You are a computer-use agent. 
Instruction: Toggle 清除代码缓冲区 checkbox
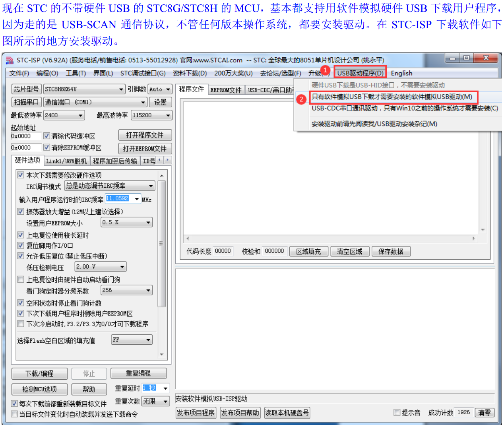(x=47, y=136)
